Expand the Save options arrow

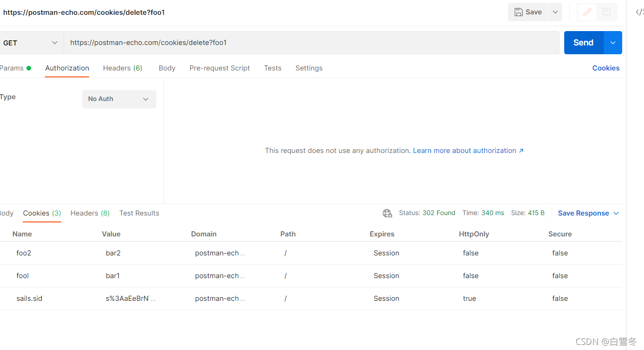click(555, 13)
